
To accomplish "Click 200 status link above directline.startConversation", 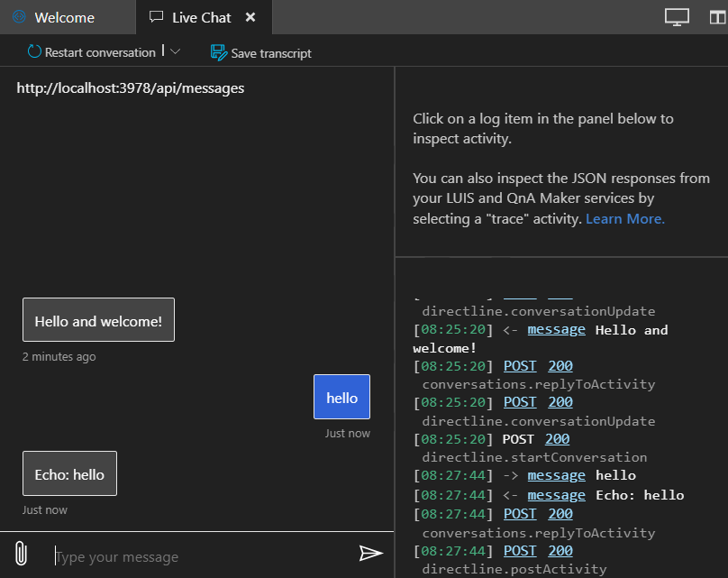I will click(557, 439).
